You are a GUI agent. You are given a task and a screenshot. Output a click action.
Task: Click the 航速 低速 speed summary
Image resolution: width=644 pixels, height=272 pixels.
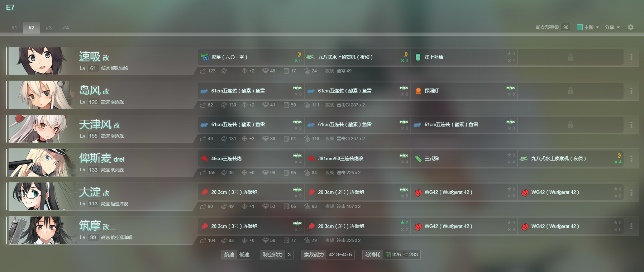pyautogui.click(x=237, y=254)
